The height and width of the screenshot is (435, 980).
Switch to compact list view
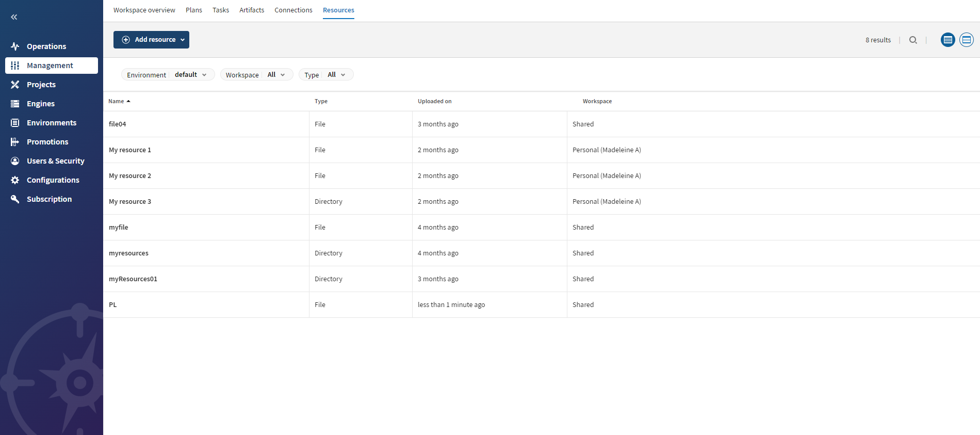point(948,40)
